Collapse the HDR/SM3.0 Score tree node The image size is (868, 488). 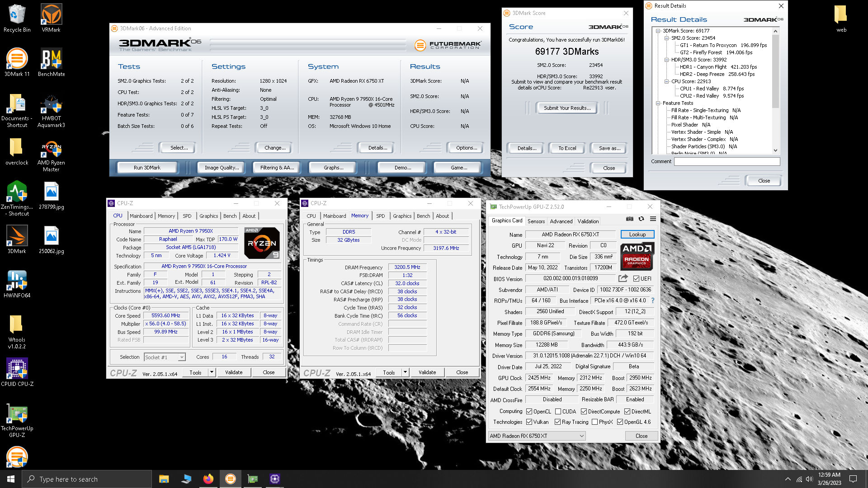tap(667, 60)
